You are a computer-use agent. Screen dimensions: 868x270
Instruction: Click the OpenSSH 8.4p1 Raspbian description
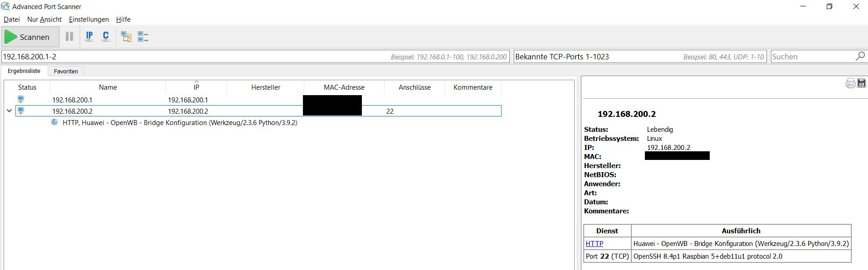pyautogui.click(x=708, y=256)
